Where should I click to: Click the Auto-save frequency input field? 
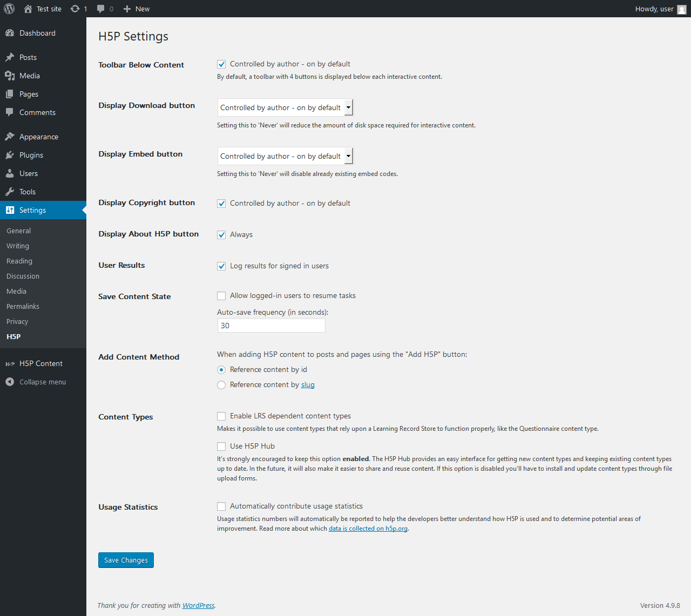coord(271,326)
